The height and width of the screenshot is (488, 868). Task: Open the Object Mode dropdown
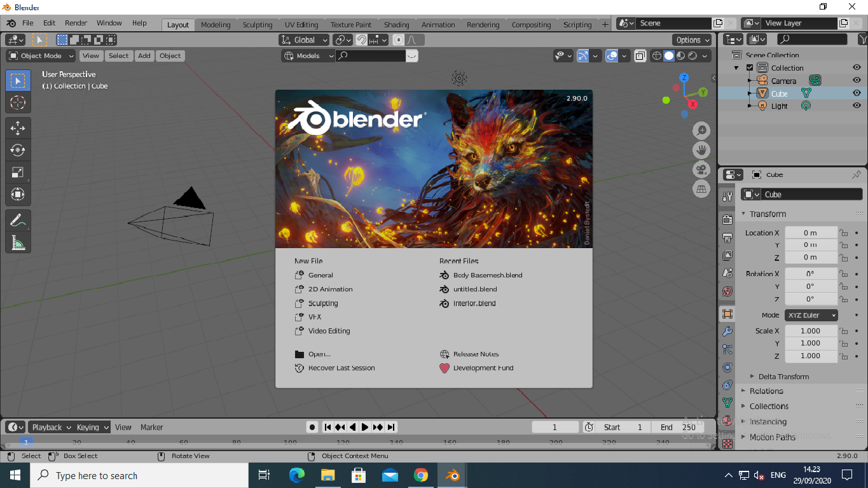[x=39, y=55]
